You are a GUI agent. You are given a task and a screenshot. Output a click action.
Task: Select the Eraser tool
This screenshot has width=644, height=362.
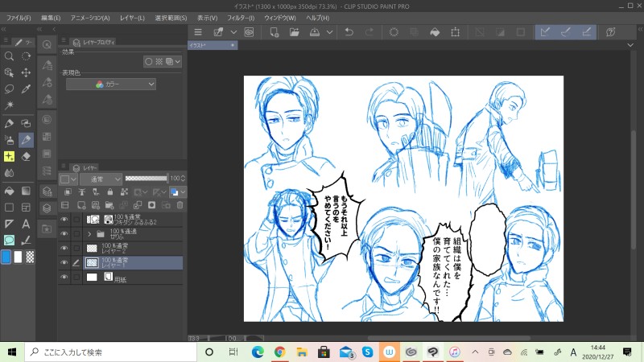[x=26, y=156]
